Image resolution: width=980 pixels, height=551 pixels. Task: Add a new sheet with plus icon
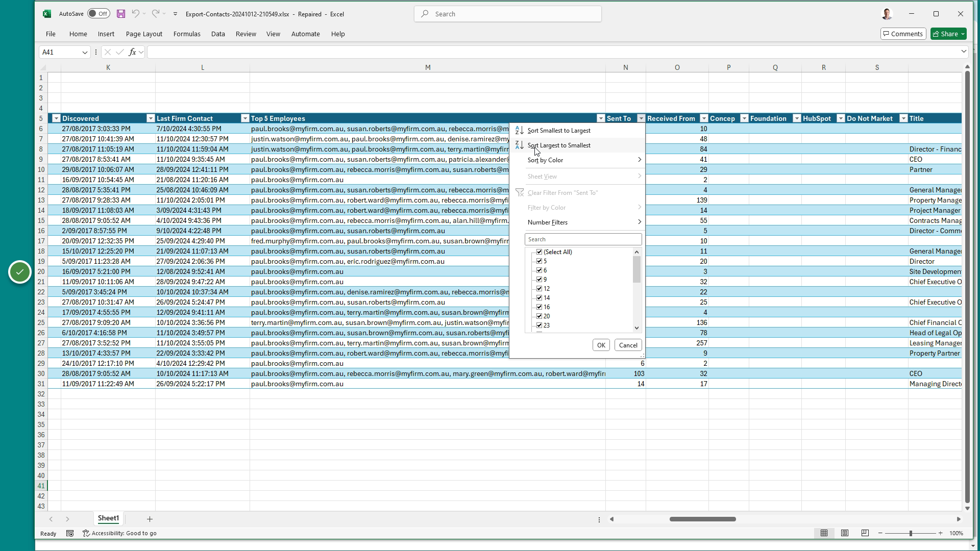(150, 519)
